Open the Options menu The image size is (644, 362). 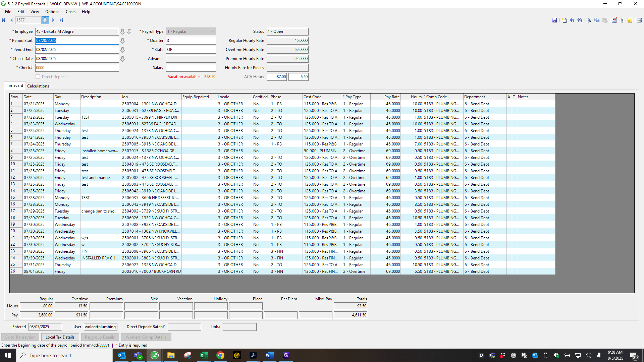coord(52,12)
